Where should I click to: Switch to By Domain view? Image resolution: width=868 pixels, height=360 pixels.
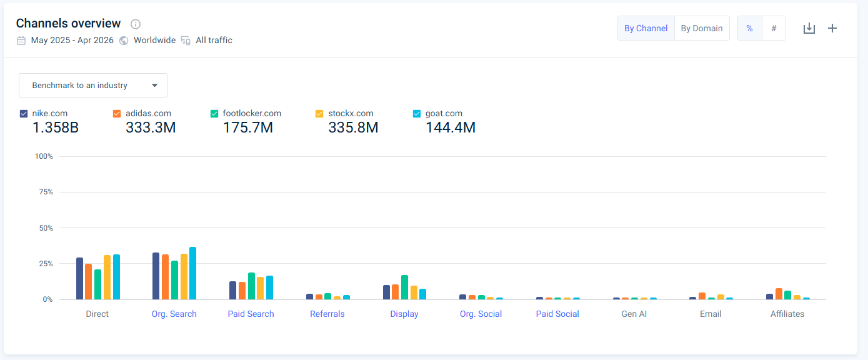tap(702, 28)
